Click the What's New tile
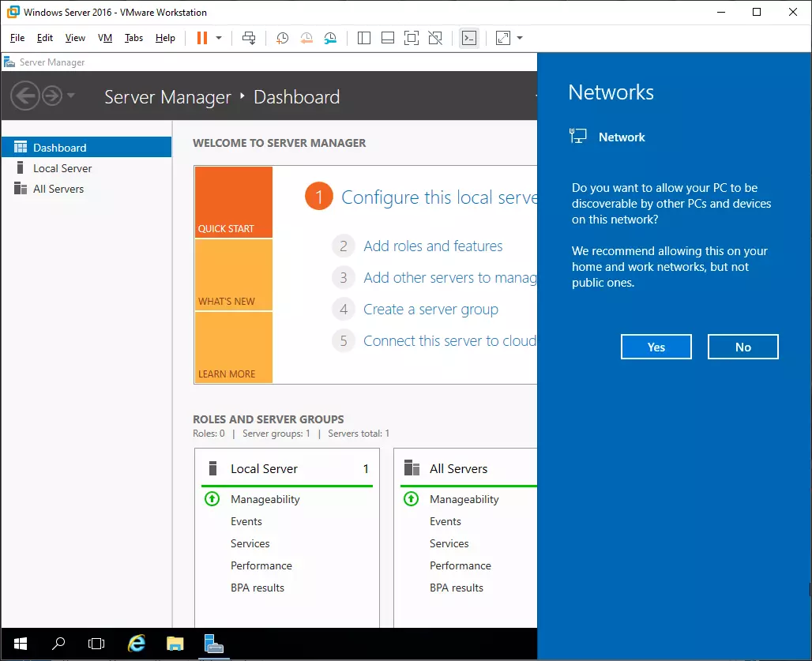The height and width of the screenshot is (661, 812). 234,275
